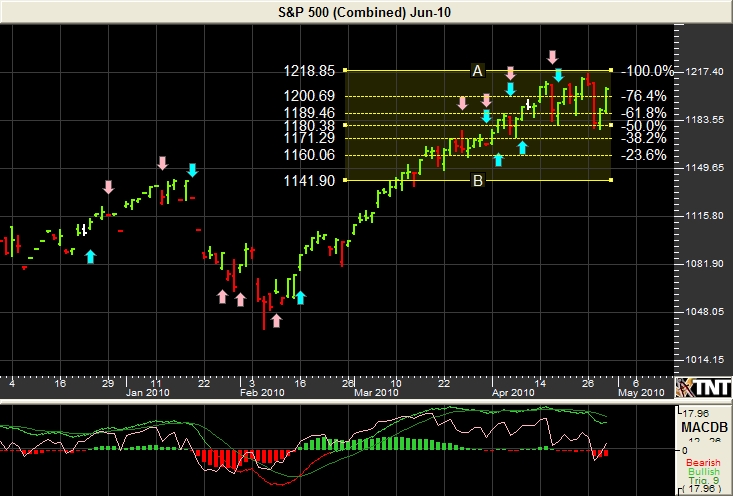
Task: Click the pink down arrow above the 11 January bar
Action: pyautogui.click(x=162, y=163)
